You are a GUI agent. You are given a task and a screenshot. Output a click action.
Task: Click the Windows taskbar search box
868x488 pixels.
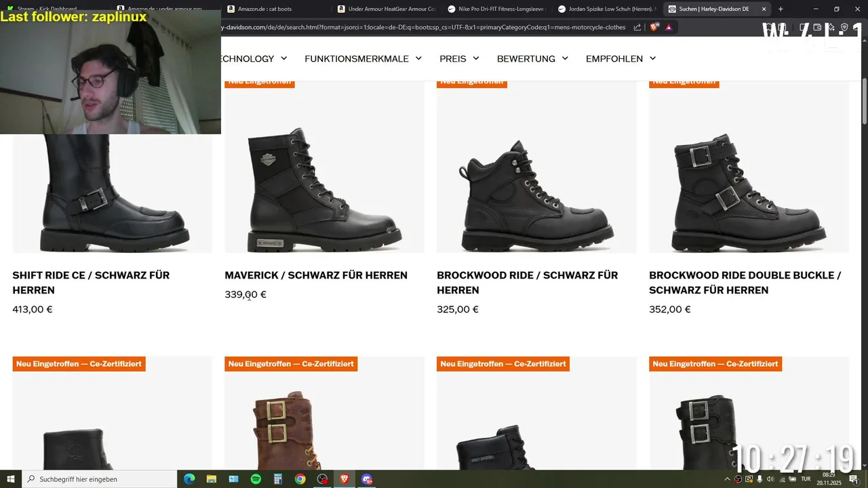coord(99,479)
